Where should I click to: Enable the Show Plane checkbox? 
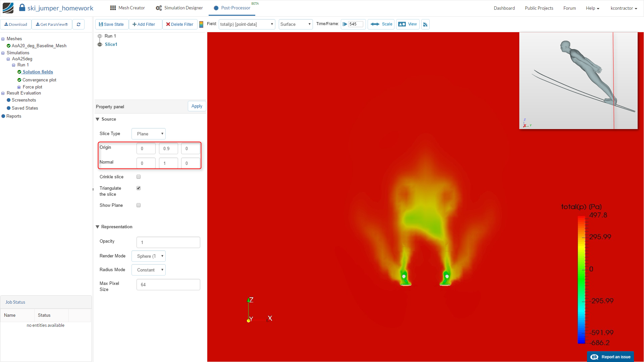139,205
